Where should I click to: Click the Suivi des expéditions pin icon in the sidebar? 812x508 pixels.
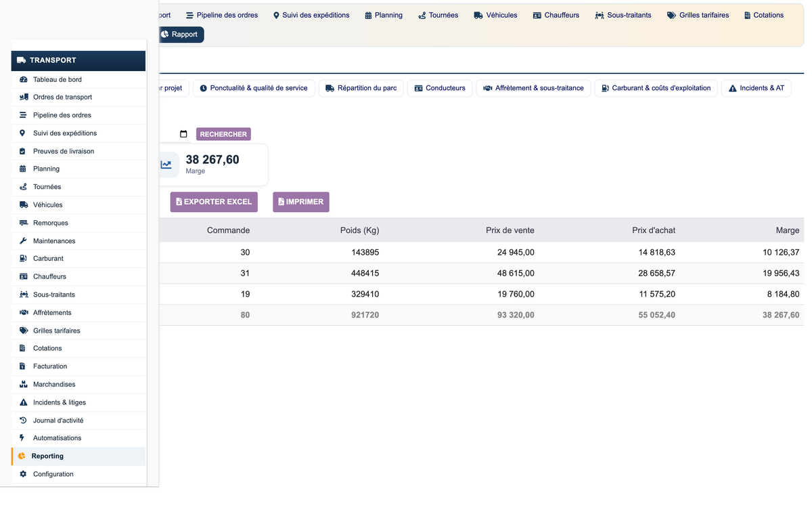pyautogui.click(x=23, y=133)
